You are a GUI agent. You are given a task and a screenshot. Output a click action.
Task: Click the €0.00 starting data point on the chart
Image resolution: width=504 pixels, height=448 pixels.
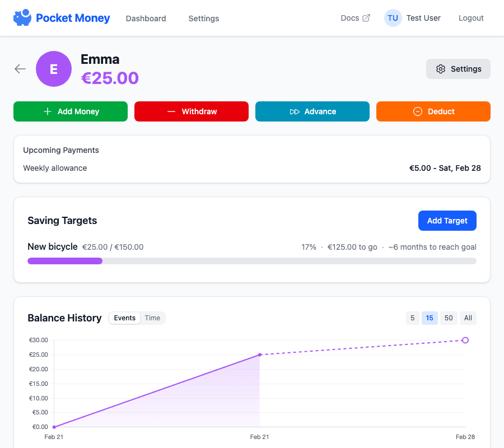point(54,427)
